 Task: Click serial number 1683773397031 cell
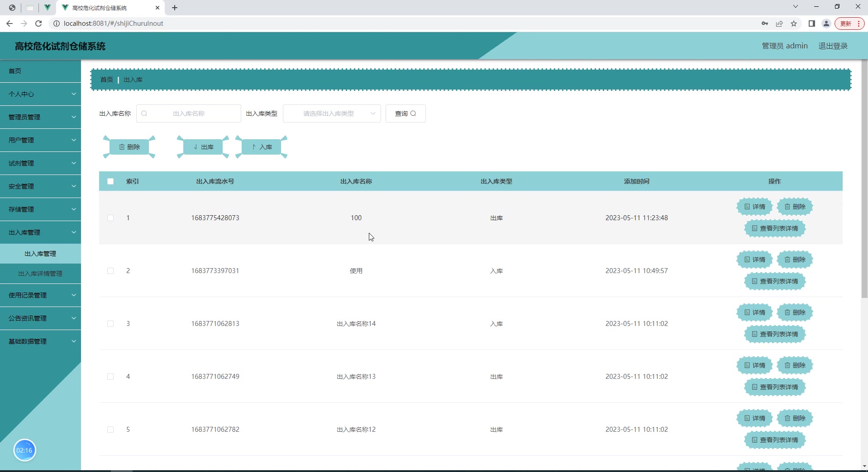click(215, 271)
